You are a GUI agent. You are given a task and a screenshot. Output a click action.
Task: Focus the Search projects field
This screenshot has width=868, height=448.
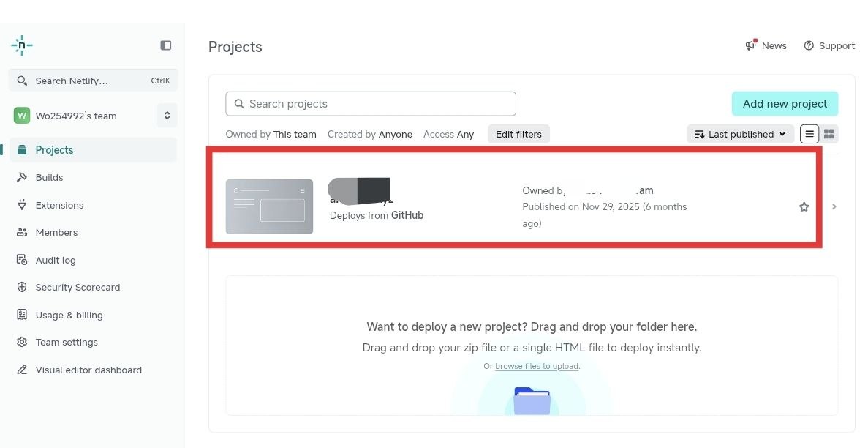pyautogui.click(x=371, y=104)
